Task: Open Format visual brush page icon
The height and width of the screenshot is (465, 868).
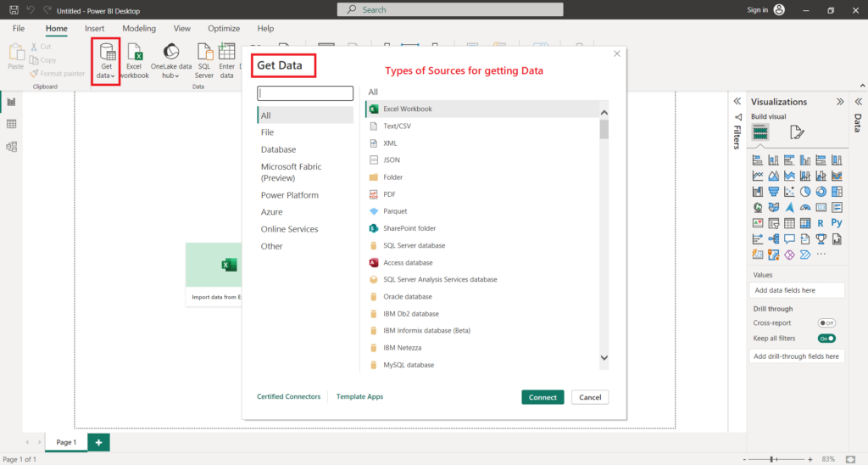Action: [x=797, y=132]
